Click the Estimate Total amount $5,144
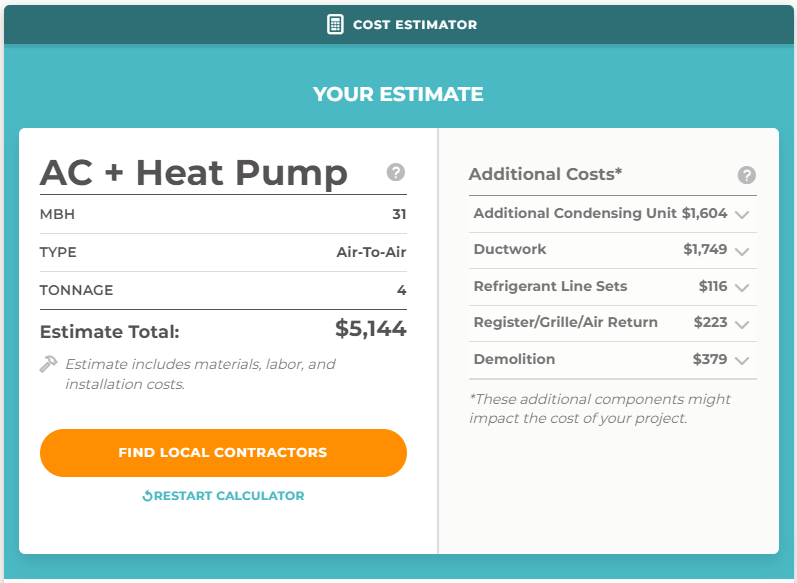 371,328
